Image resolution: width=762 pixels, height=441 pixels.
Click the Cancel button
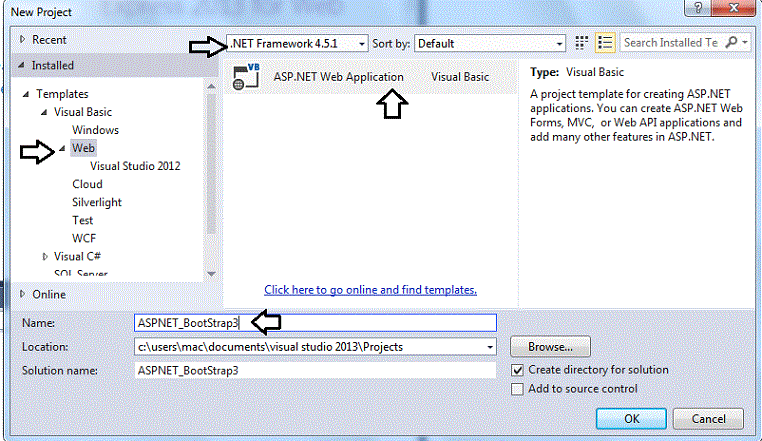[708, 419]
